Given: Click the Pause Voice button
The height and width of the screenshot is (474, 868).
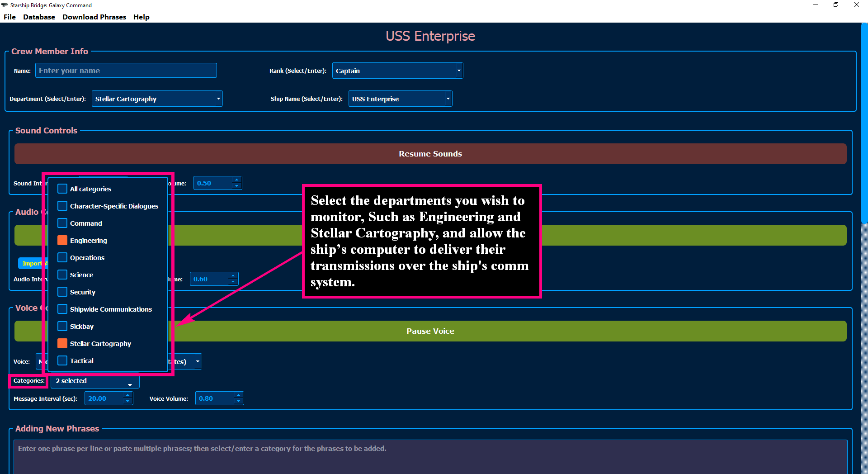Looking at the screenshot, I should pos(430,331).
